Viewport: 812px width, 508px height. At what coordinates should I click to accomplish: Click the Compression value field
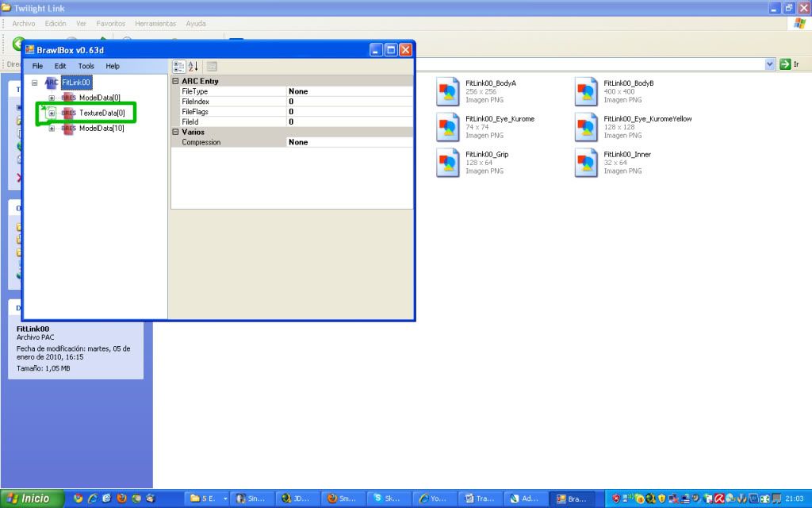point(349,142)
